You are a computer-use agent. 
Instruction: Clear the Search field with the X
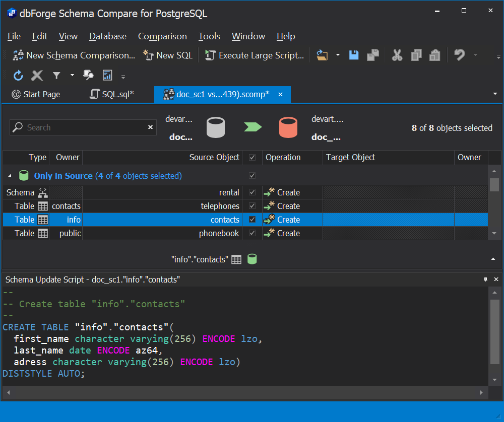(x=150, y=127)
